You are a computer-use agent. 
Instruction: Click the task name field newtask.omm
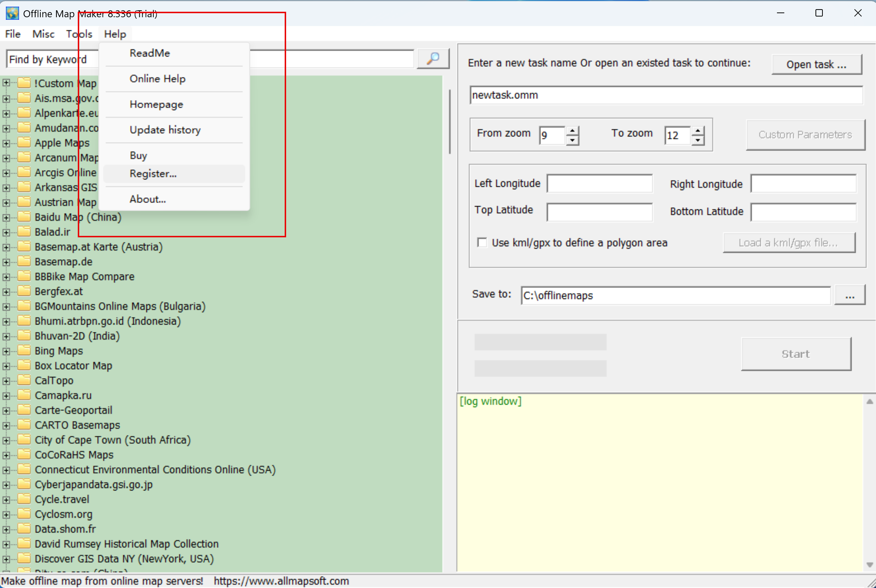[x=666, y=95]
